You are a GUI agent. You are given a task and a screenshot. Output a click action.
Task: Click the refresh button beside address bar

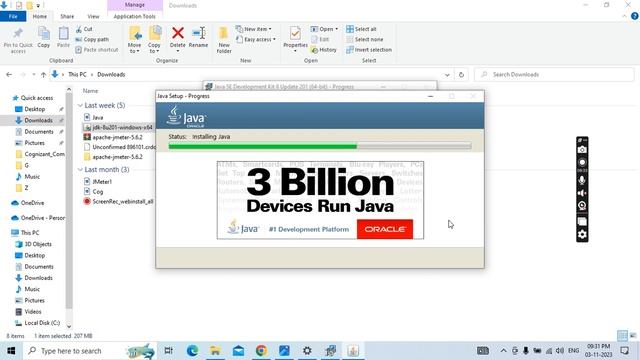[461, 75]
